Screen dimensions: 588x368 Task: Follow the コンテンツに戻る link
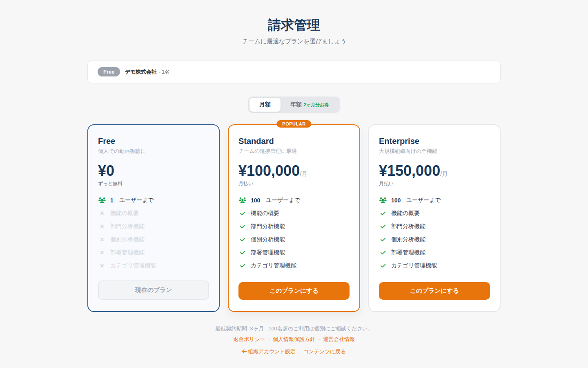pyautogui.click(x=325, y=352)
